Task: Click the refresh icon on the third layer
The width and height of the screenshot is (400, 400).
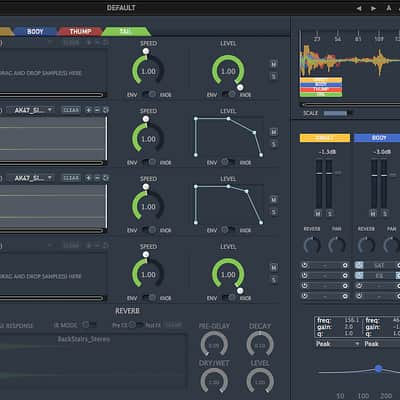Action: point(106,178)
